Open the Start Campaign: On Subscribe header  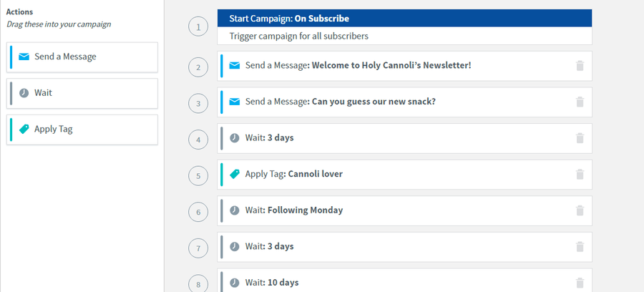coord(404,18)
